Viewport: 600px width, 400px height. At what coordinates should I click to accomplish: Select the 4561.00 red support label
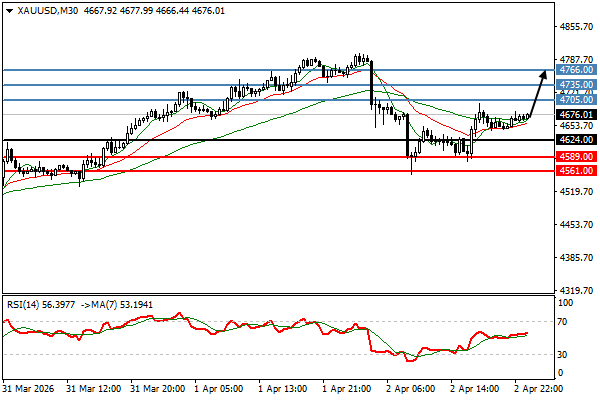[576, 171]
